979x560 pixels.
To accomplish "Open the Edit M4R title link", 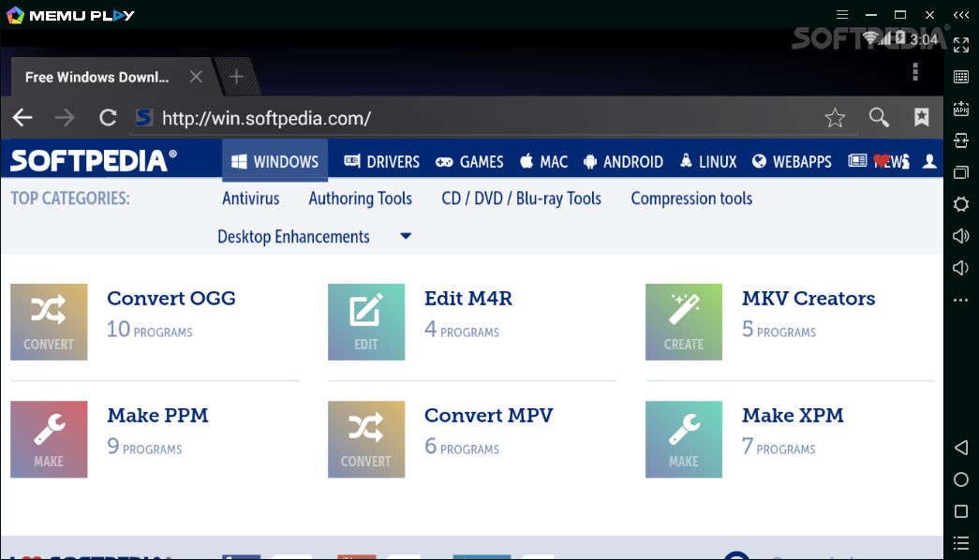I will click(x=468, y=299).
